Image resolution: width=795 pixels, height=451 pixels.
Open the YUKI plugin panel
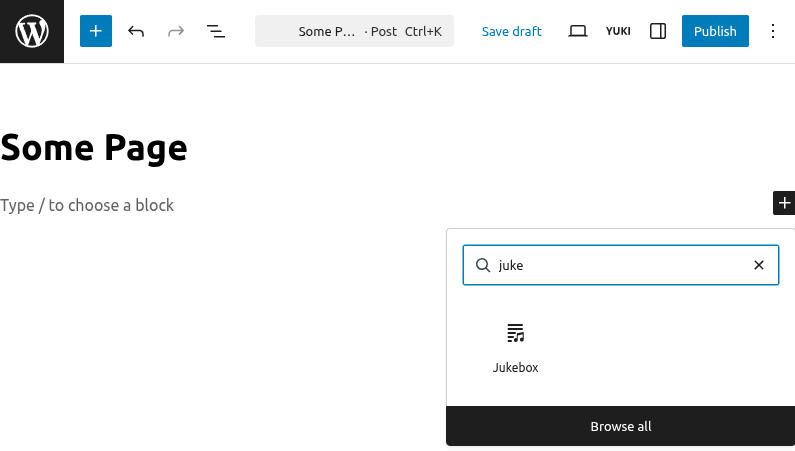(x=618, y=31)
